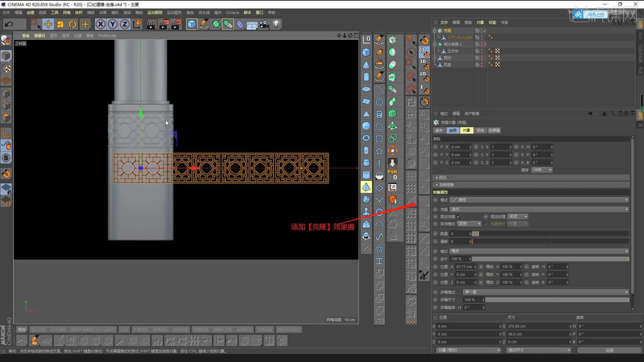Toggle 固定克隆 checkbox
This screenshot has width=644, height=362.
click(459, 217)
